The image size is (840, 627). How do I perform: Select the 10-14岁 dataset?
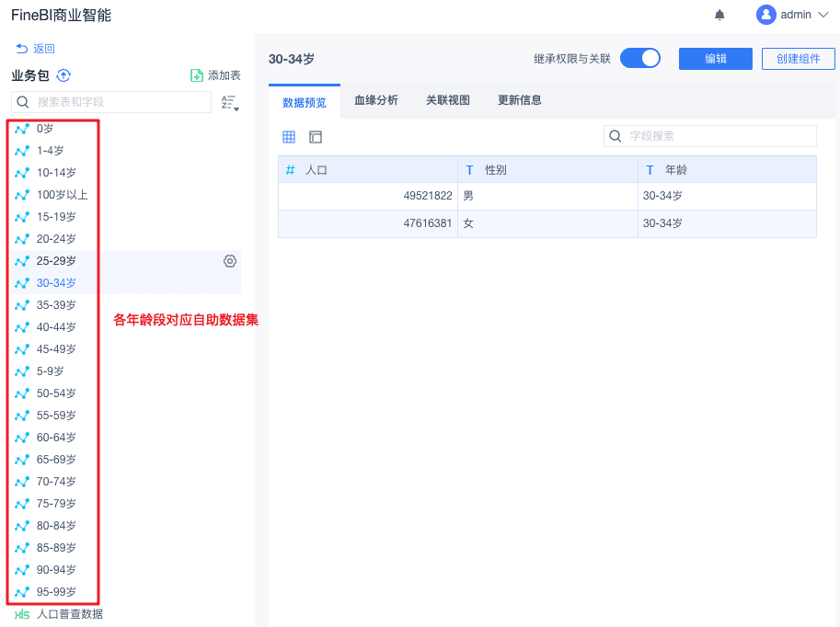pos(56,173)
